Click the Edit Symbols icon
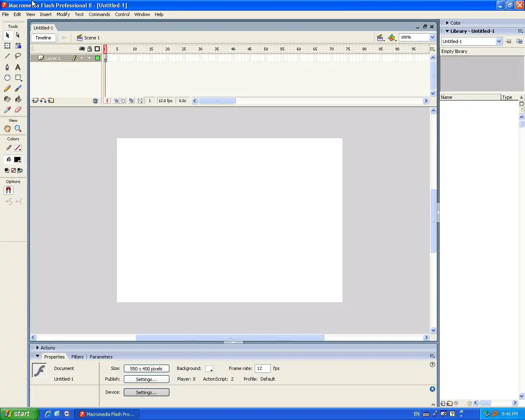525x420 pixels. (x=392, y=38)
